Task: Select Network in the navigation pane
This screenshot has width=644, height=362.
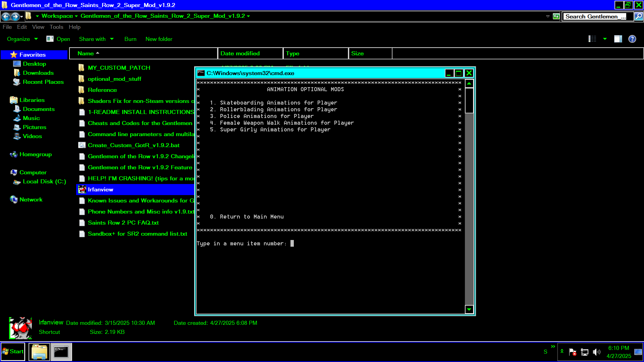Action: click(x=31, y=199)
